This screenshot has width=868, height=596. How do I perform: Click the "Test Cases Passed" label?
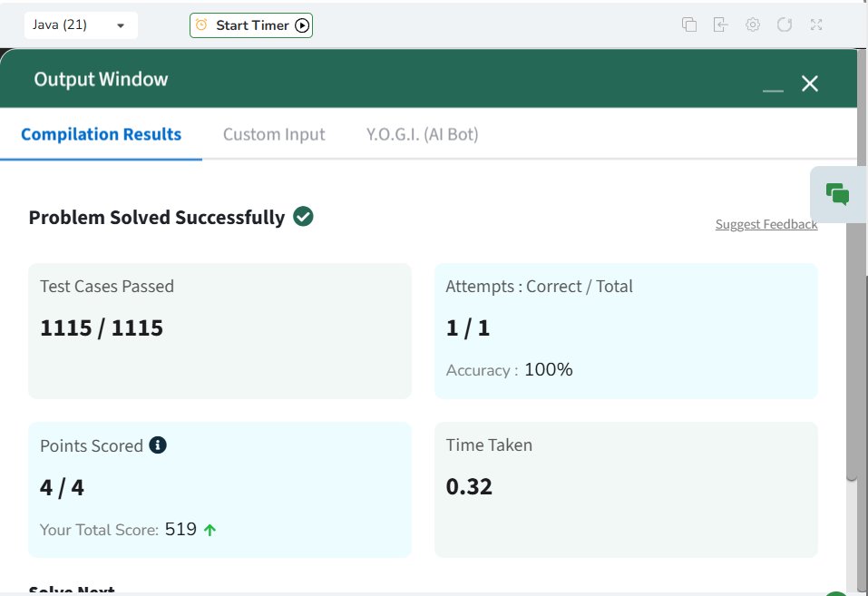[107, 287]
